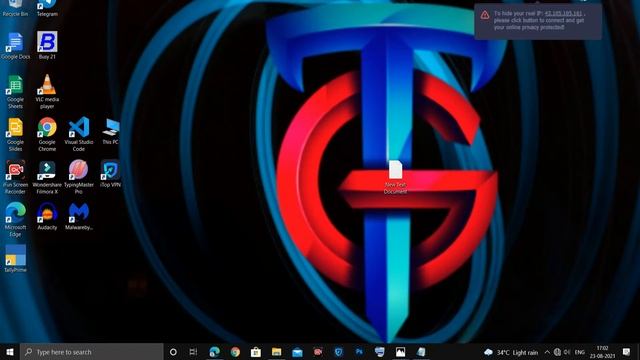
Task: Open Microsoft Store from the taskbar
Action: pyautogui.click(x=256, y=352)
